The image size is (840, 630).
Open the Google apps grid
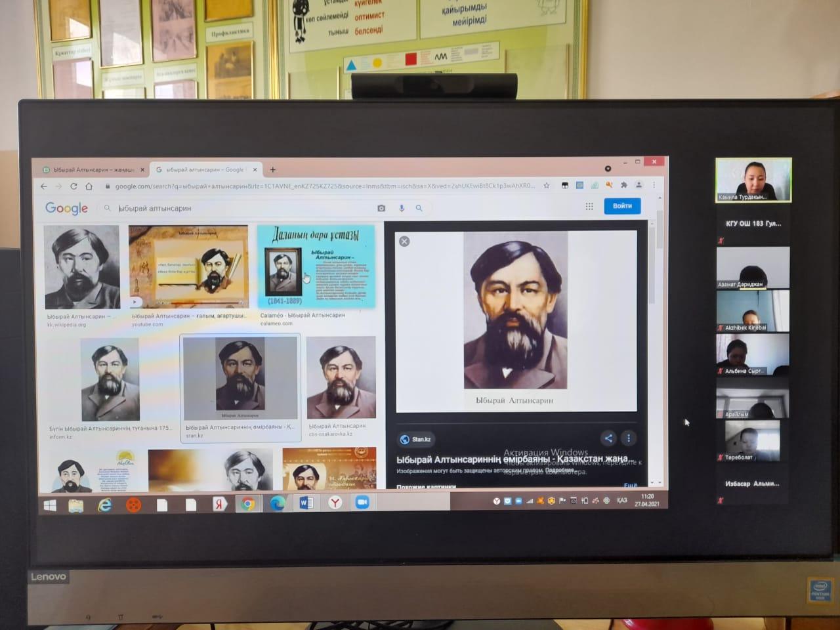[x=589, y=206]
